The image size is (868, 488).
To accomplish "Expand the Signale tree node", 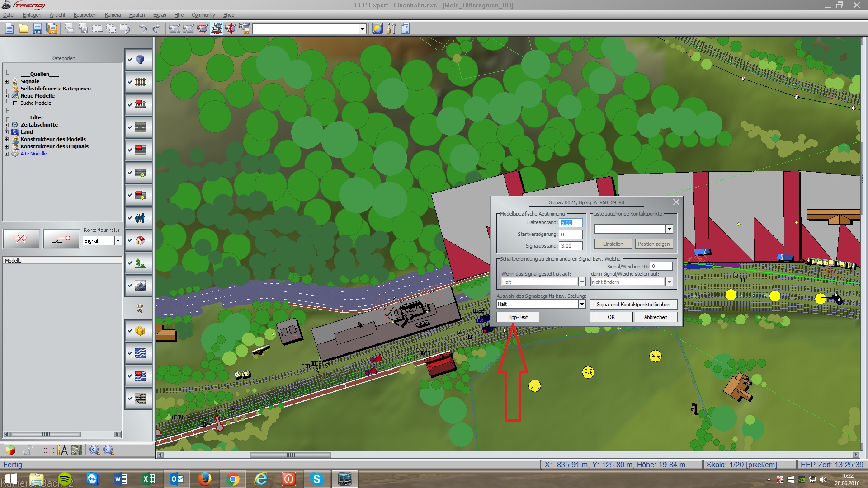I will point(7,81).
